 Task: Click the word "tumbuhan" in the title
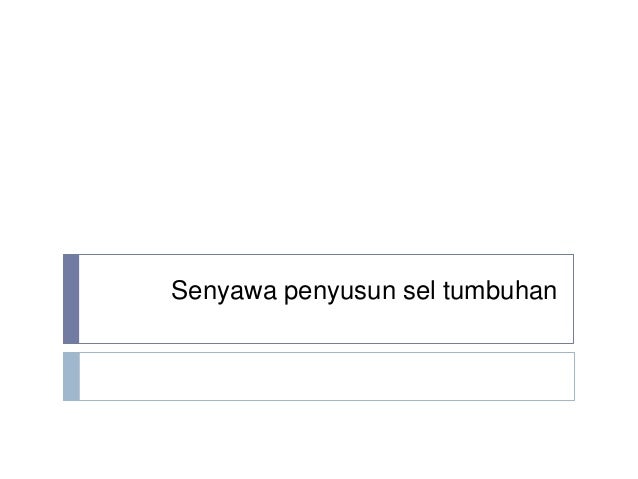(500, 290)
